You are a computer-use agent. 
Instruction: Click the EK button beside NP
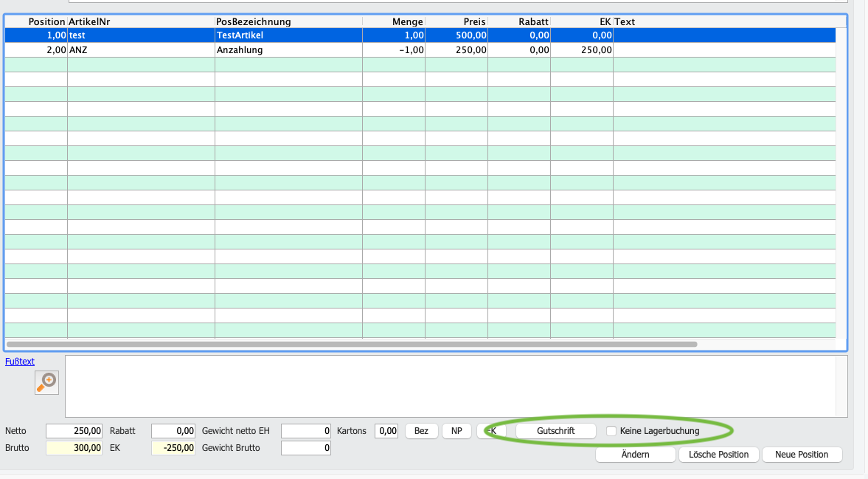pyautogui.click(x=491, y=431)
